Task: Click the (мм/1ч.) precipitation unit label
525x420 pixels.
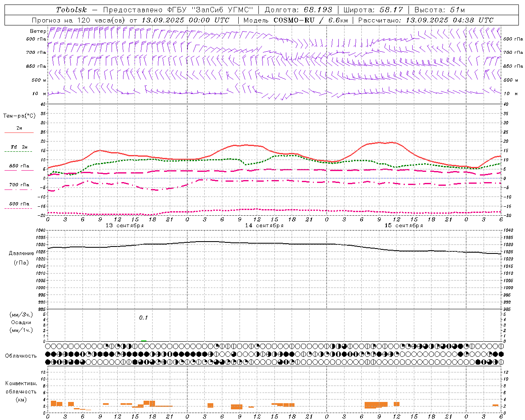Action: tap(21, 330)
